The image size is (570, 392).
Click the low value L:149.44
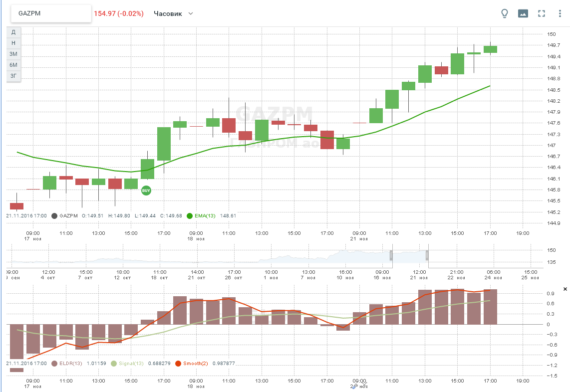[145, 216]
